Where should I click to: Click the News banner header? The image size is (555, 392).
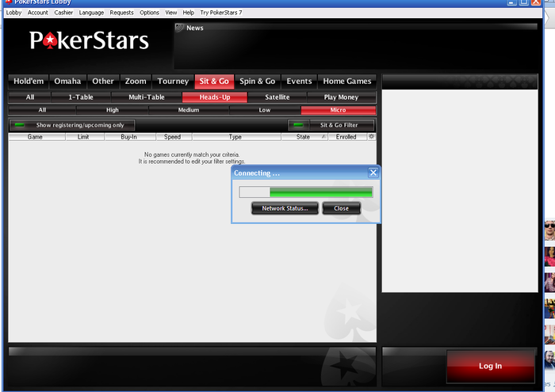[x=356, y=28]
